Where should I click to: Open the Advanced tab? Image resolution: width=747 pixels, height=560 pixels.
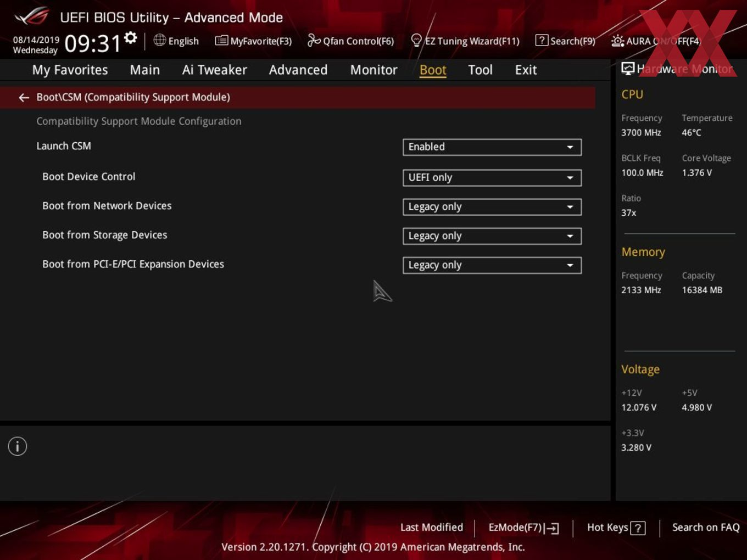coord(298,70)
